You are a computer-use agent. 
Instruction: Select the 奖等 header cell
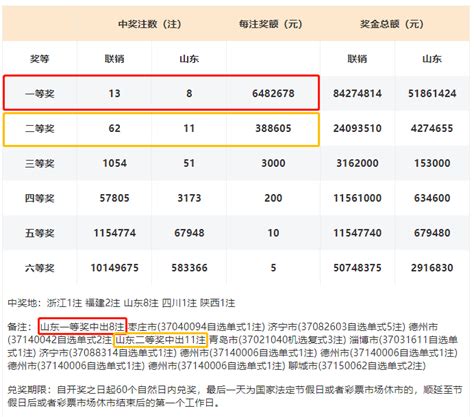[40, 59]
